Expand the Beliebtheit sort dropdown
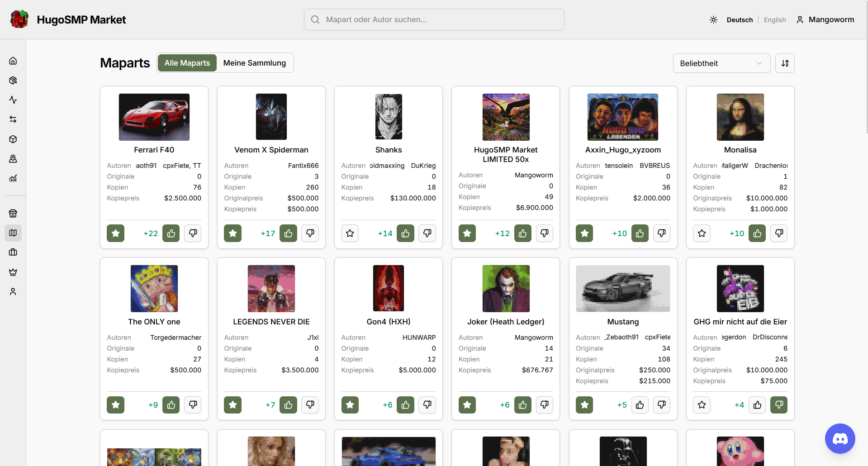Screen dimensions: 868x466 coord(721,63)
